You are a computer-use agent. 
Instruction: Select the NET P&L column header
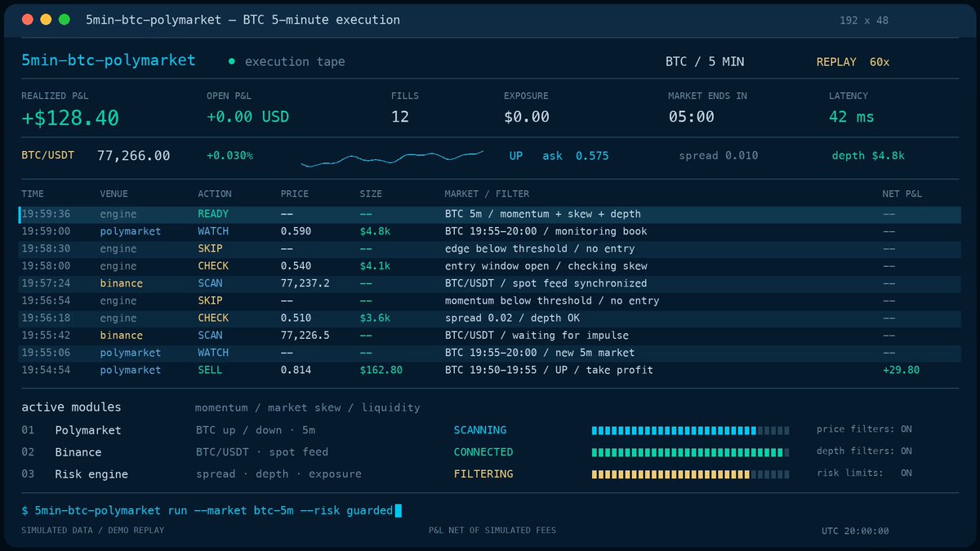pos(902,194)
